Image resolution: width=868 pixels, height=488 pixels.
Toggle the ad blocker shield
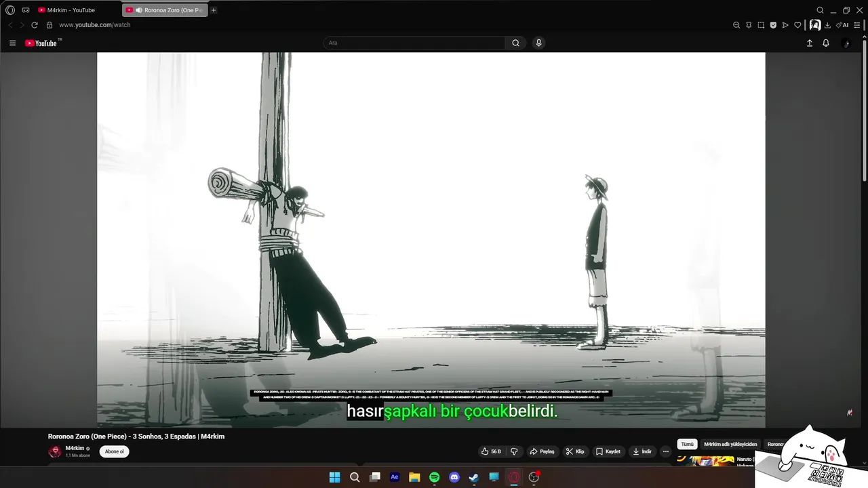pos(773,25)
